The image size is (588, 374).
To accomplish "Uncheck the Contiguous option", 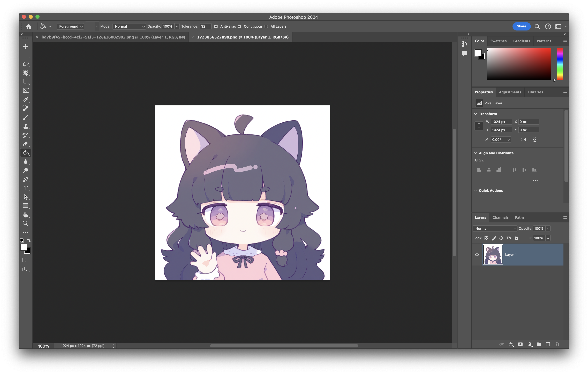I will click(x=240, y=26).
